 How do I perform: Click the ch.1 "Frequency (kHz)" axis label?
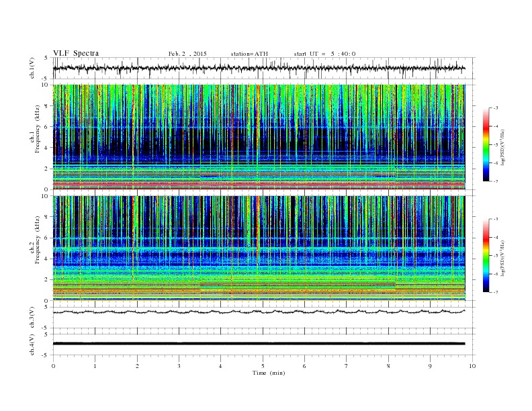tap(38, 129)
